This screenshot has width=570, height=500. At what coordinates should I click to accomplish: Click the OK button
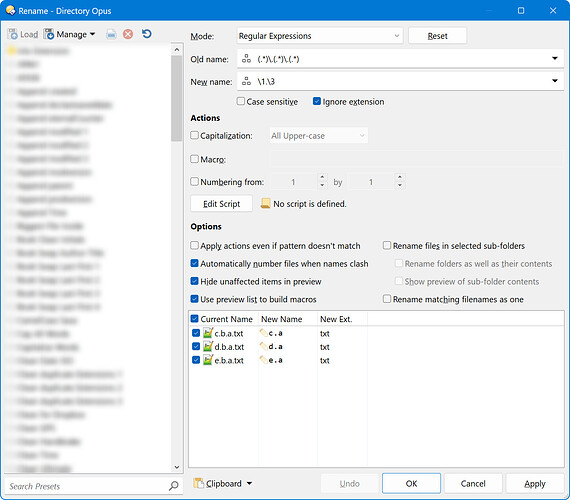tap(411, 483)
